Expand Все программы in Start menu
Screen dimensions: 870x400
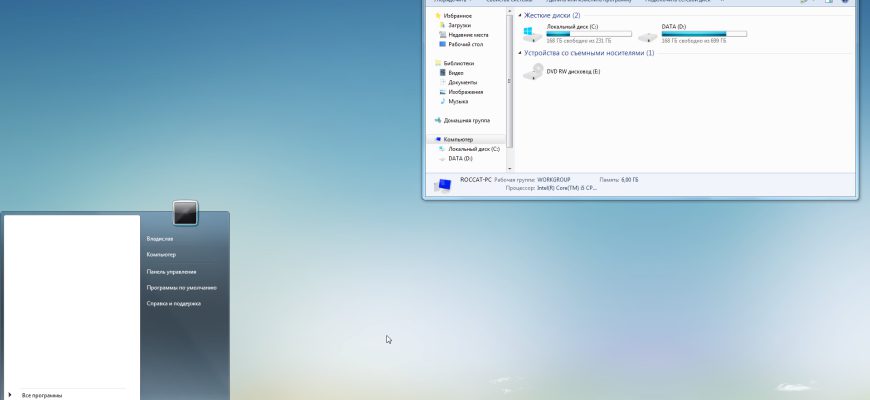(42, 395)
